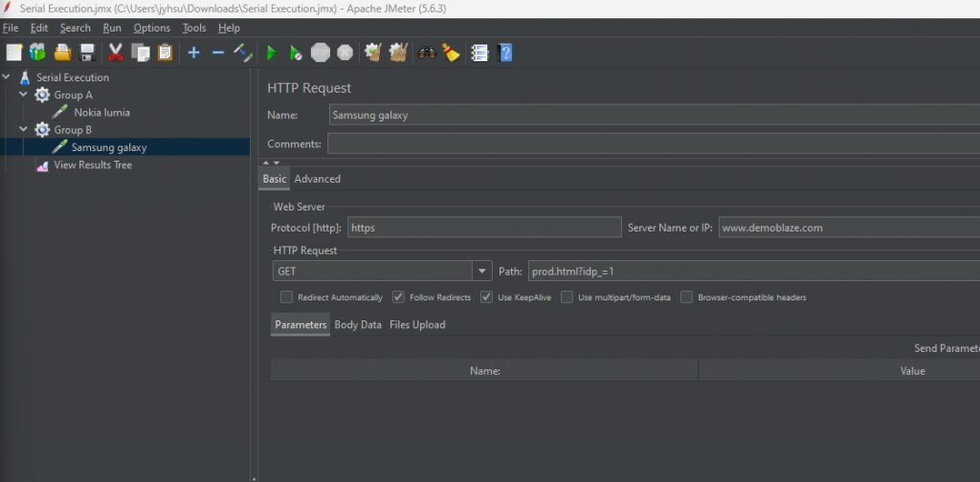This screenshot has height=482, width=980.
Task: Switch to the Files Upload tab
Action: (417, 324)
